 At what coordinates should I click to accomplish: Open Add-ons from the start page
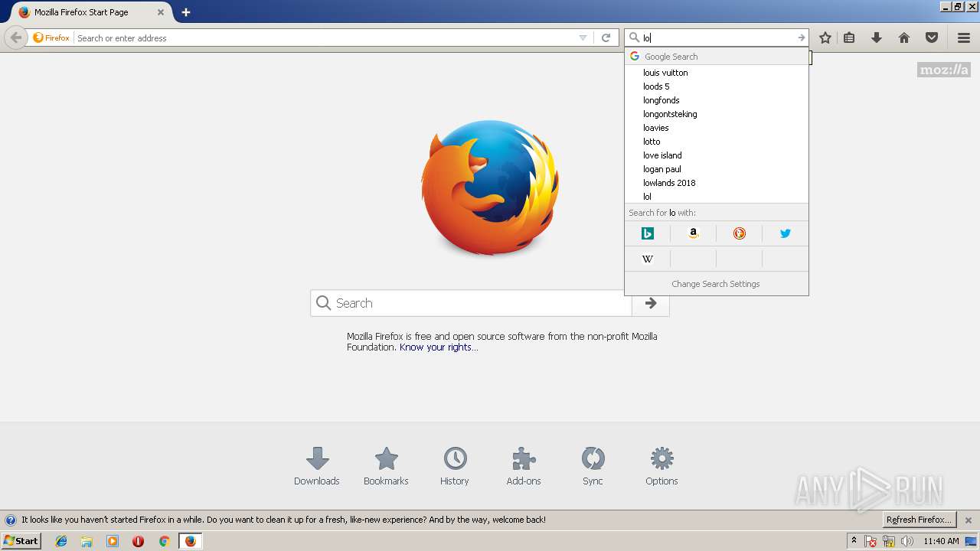524,467
